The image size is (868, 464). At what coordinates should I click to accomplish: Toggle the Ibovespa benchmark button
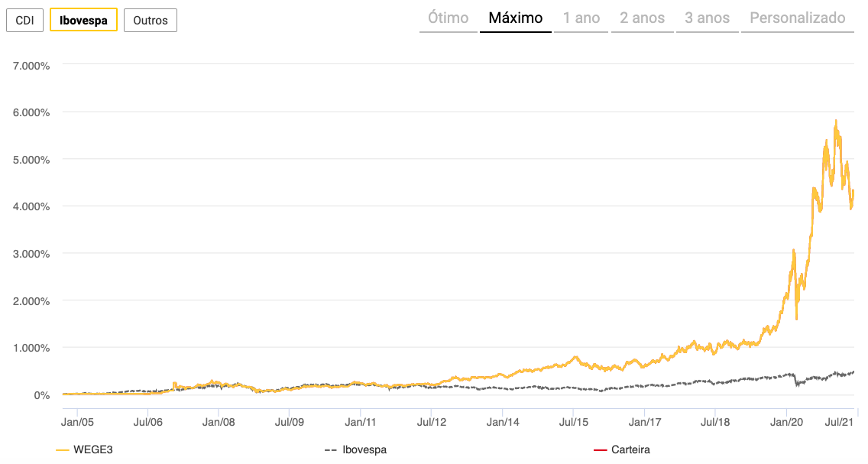click(x=83, y=21)
